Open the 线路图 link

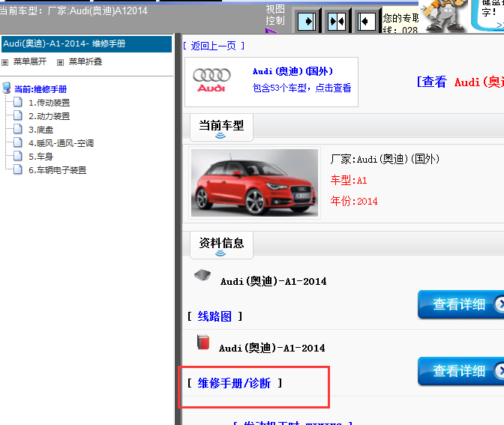tap(214, 316)
